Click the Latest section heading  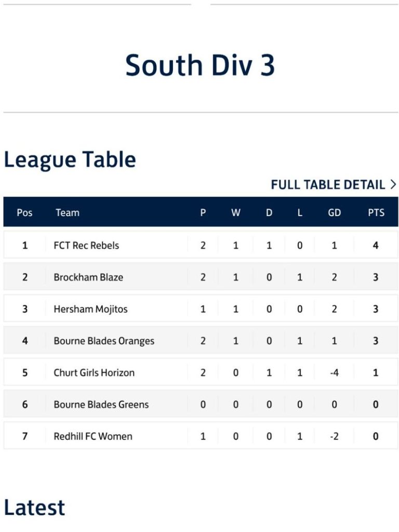(34, 508)
